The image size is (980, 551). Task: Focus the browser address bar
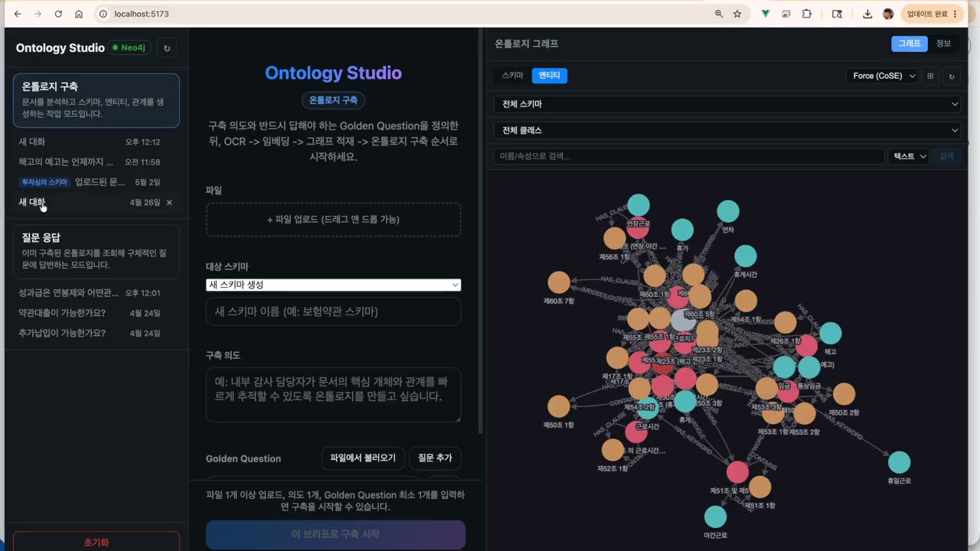(398, 14)
